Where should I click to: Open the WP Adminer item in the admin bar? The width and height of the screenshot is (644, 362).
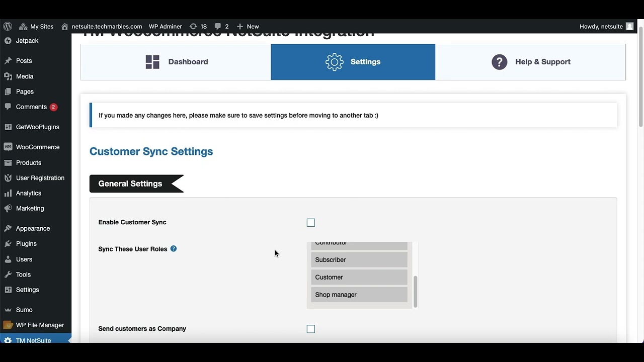165,26
